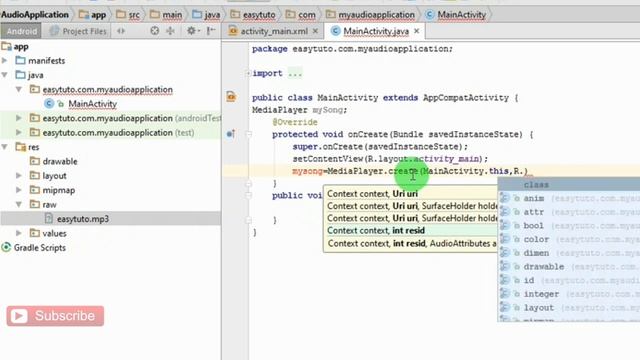
Task: Click 'Context context, Uri uri' parameter hint
Action: [411, 194]
